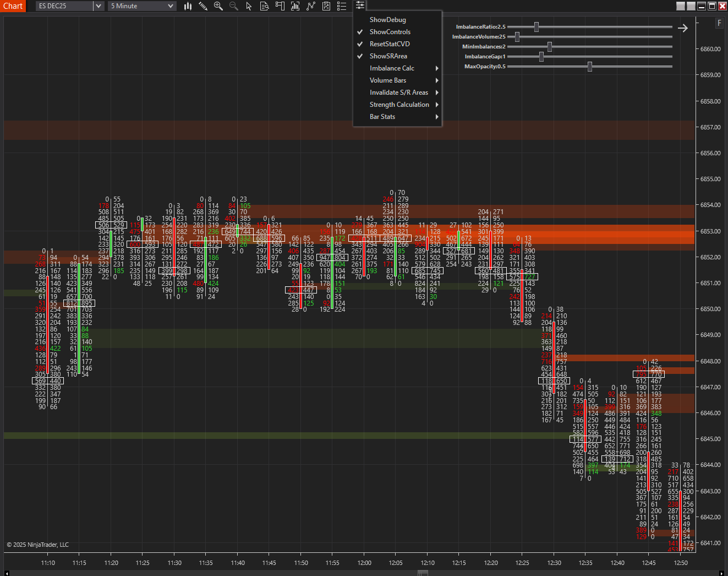Open the Data Box icon

tap(264, 6)
